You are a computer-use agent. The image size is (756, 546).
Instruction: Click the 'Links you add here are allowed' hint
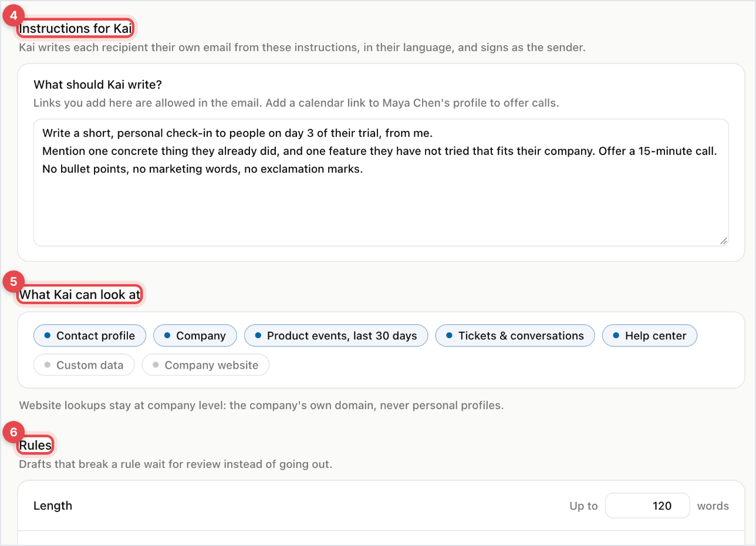click(296, 103)
